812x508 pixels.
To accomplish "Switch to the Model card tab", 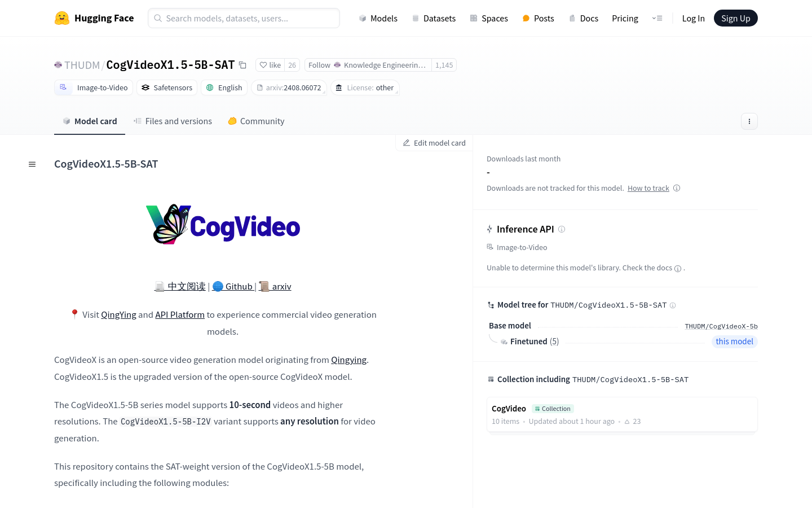I will [x=90, y=121].
